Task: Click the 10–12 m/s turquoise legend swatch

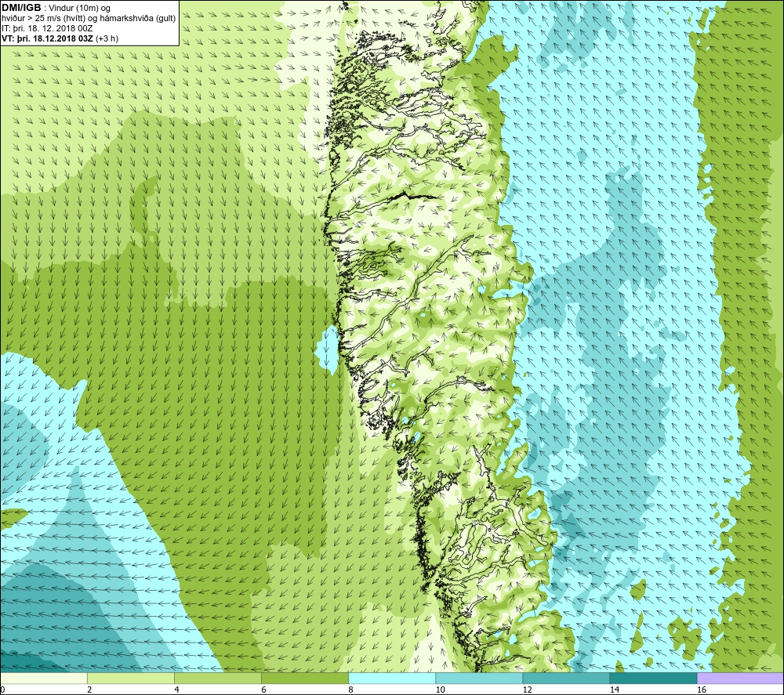Action: [x=479, y=678]
